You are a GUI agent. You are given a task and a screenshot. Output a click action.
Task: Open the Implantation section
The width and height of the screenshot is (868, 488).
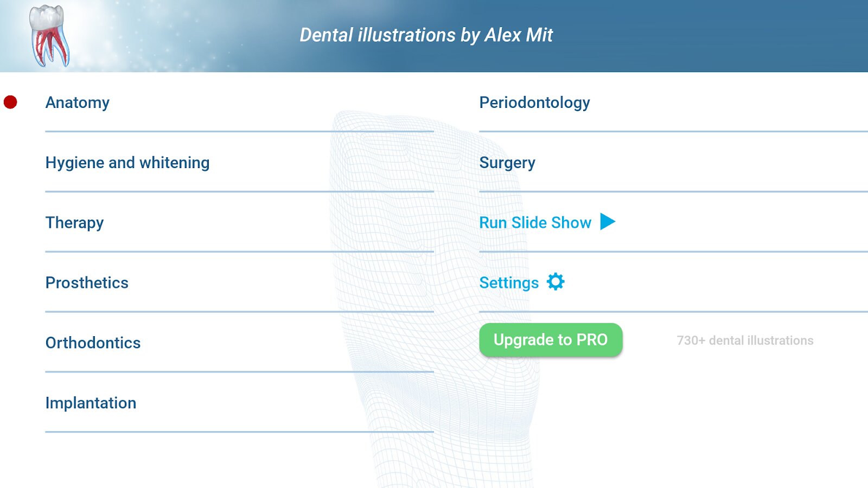tap(91, 403)
